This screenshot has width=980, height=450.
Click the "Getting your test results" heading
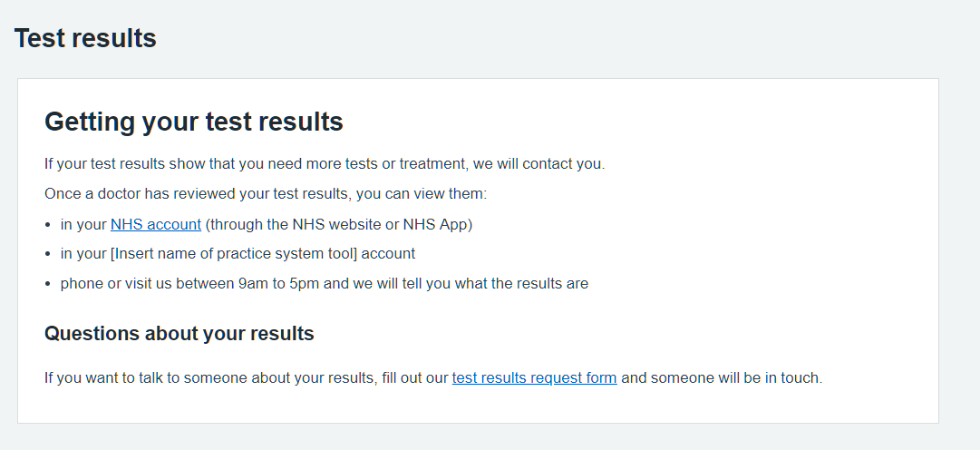[x=193, y=122]
